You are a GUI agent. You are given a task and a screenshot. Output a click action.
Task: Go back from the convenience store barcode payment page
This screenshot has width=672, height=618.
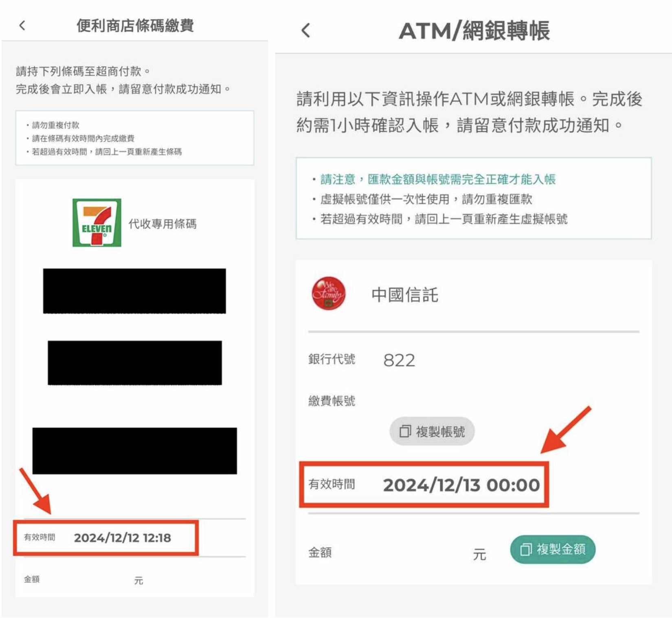pyautogui.click(x=22, y=26)
